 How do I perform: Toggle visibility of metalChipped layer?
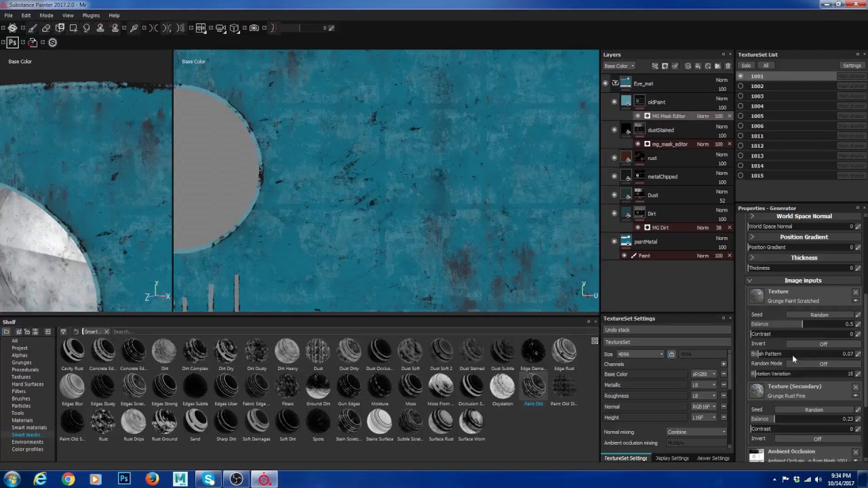click(614, 176)
